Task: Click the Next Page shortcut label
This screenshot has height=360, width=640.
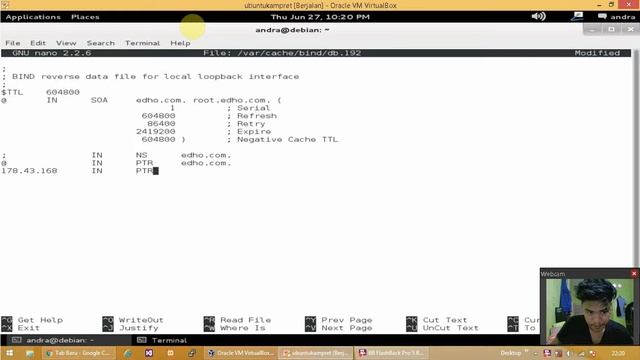Action: 347,328
